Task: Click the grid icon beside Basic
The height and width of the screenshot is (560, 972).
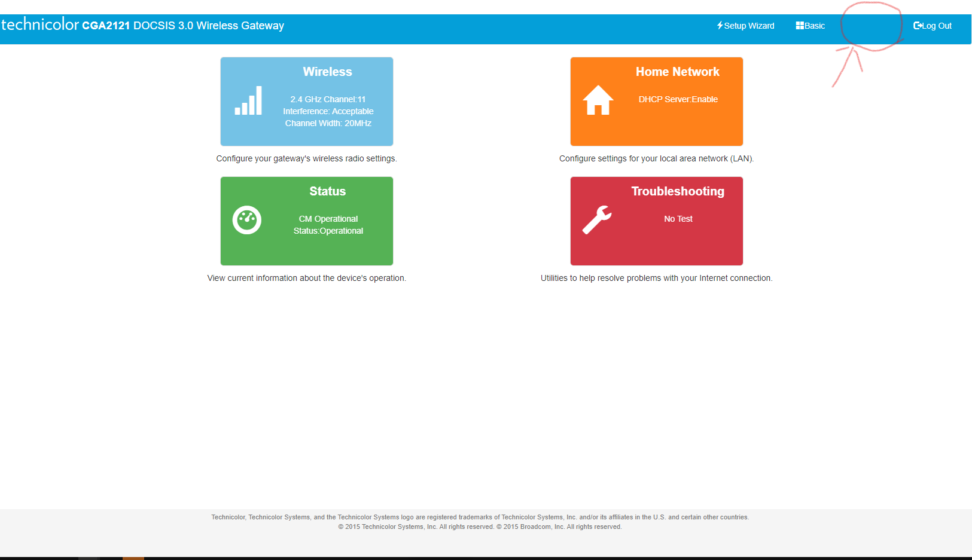Action: click(800, 26)
